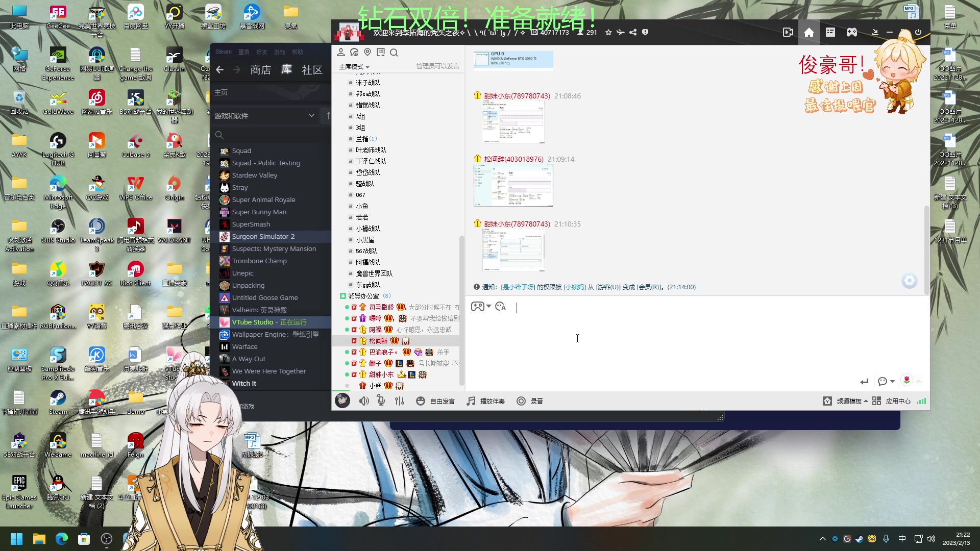Send a flower gift icon
Viewport: 980px width, 551px height.
click(906, 380)
